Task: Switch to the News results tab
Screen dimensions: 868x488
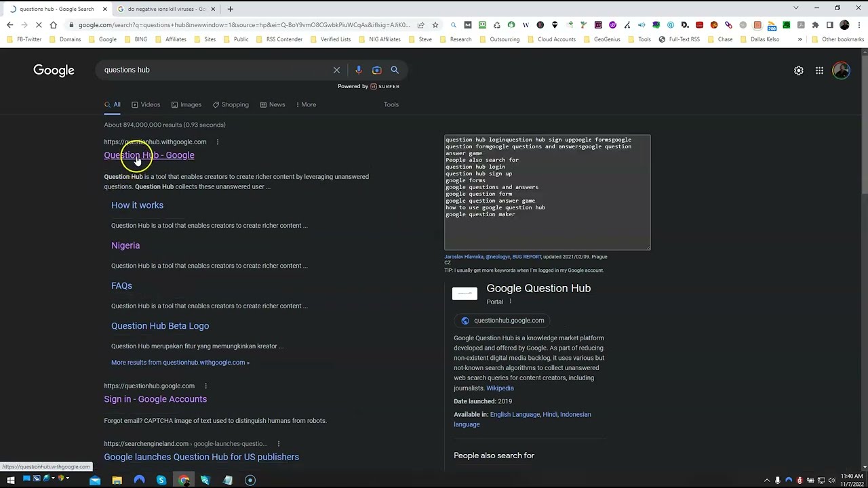Action: click(x=273, y=104)
